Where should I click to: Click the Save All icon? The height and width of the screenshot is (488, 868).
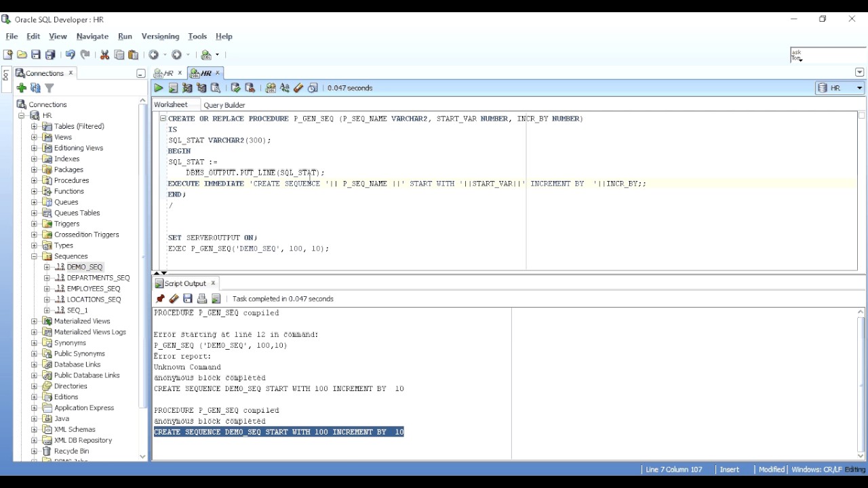50,55
